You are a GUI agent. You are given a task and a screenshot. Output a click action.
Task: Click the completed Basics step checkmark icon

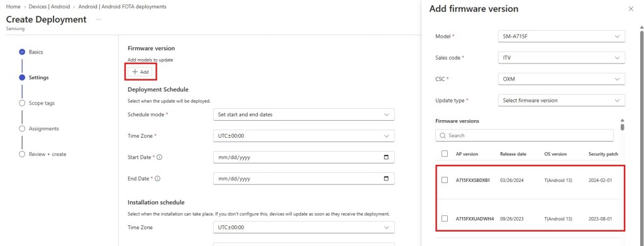coord(22,52)
